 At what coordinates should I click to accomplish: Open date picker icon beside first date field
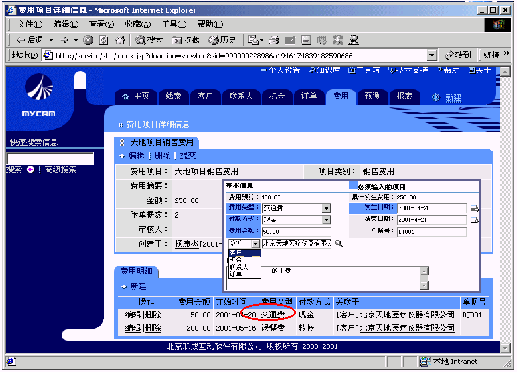tap(475, 209)
